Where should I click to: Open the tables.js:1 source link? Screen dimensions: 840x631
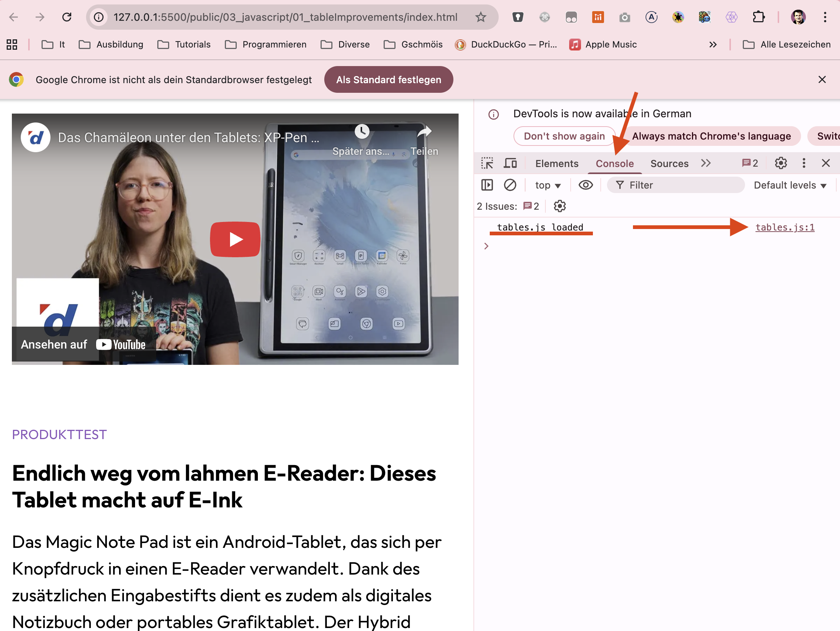pyautogui.click(x=785, y=227)
